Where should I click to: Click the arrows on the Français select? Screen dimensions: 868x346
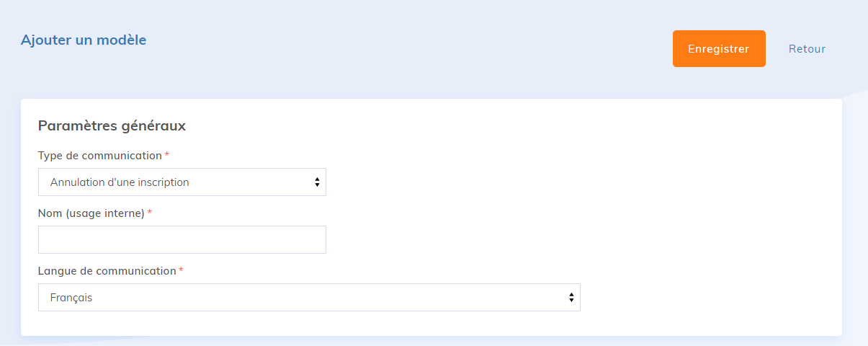coord(571,298)
